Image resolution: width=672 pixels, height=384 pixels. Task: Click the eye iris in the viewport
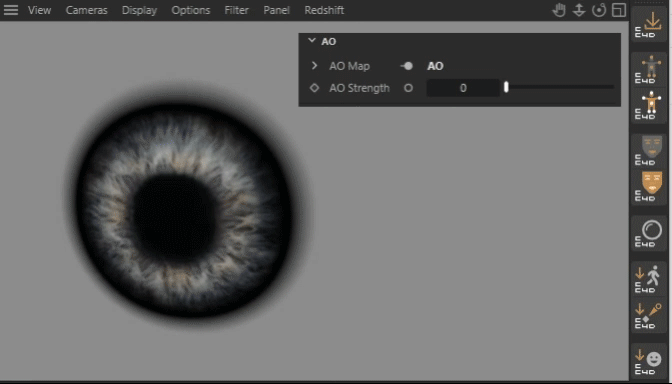click(x=184, y=211)
